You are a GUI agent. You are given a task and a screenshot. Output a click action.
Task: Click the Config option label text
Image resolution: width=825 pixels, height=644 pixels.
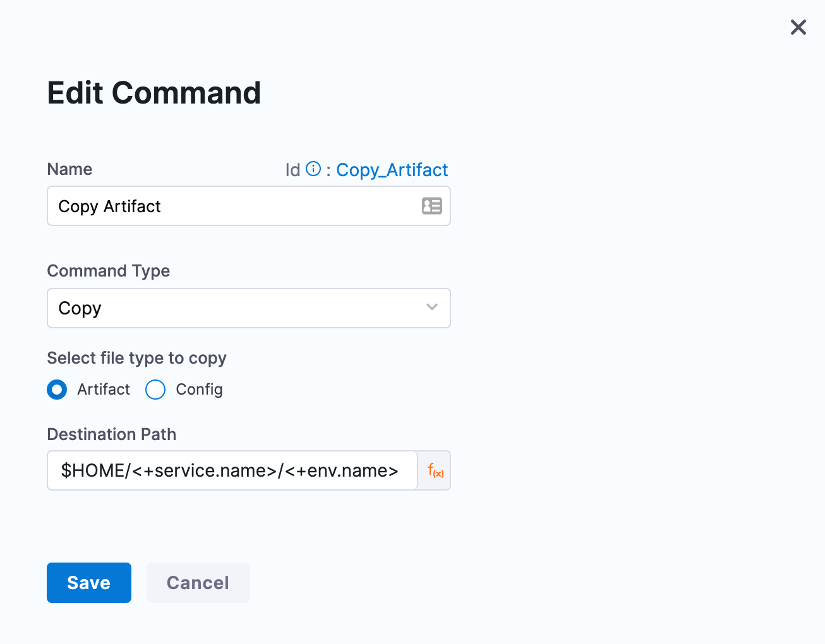pos(199,390)
